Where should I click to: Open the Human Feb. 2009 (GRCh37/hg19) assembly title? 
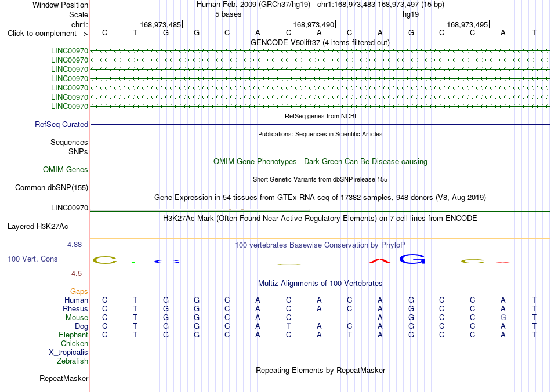253,5
